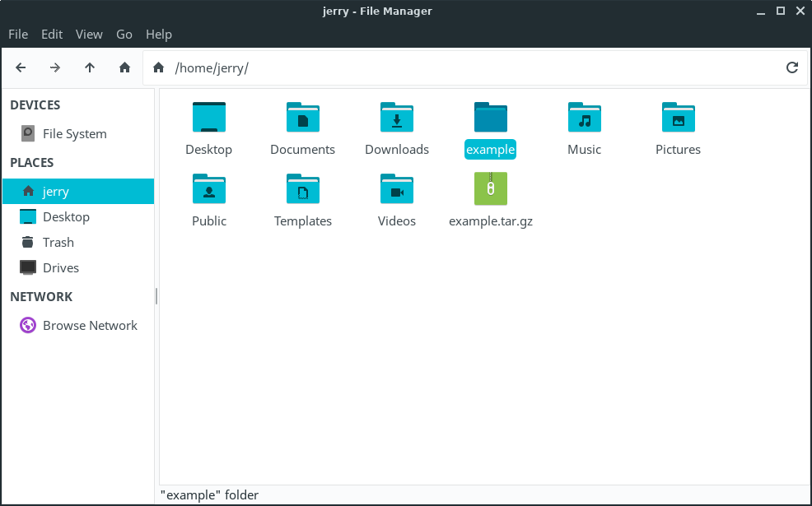Select the example.tar.gz archive file

[491, 190]
